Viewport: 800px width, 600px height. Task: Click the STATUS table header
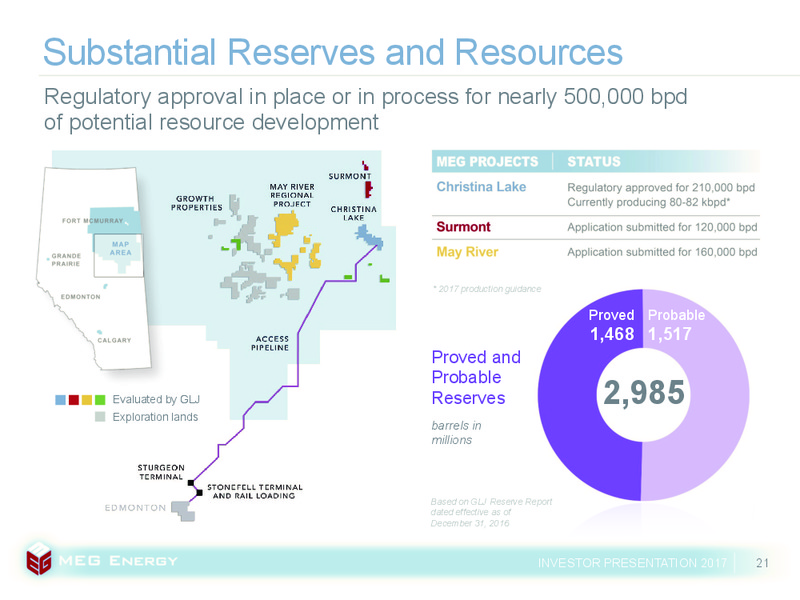594,162
